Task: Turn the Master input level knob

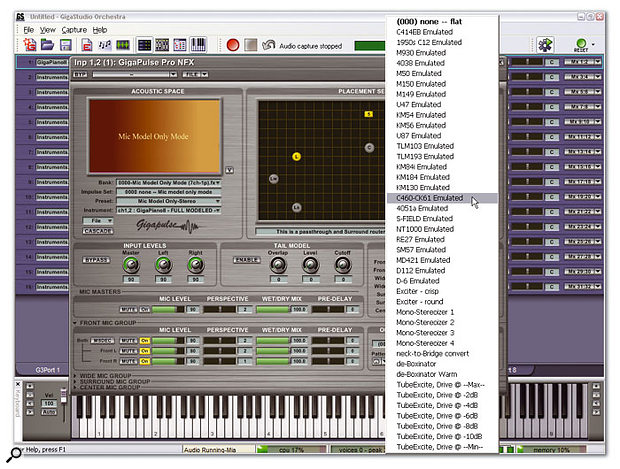Action: pyautogui.click(x=131, y=265)
